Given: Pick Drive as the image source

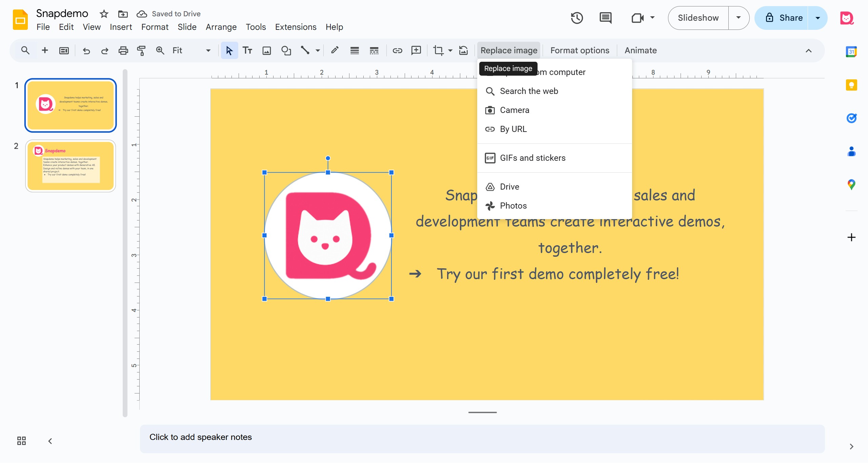Looking at the screenshot, I should [x=554, y=187].
